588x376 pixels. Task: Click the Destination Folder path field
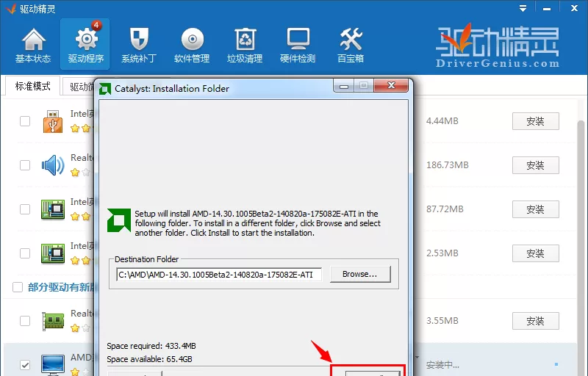coord(219,275)
